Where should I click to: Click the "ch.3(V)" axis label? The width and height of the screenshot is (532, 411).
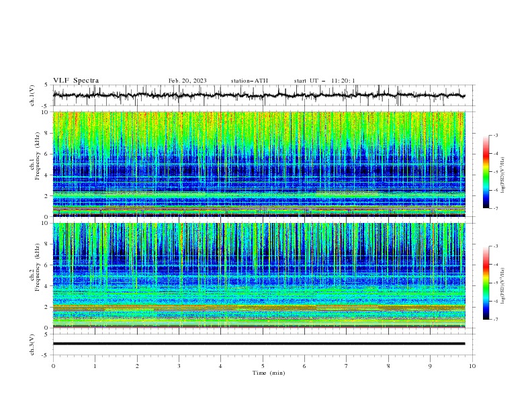click(x=32, y=345)
